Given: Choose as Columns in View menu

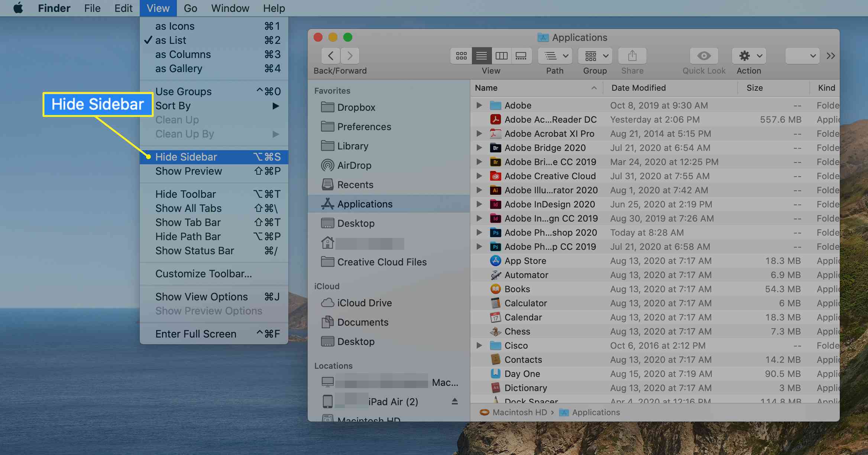Looking at the screenshot, I should click(214, 54).
